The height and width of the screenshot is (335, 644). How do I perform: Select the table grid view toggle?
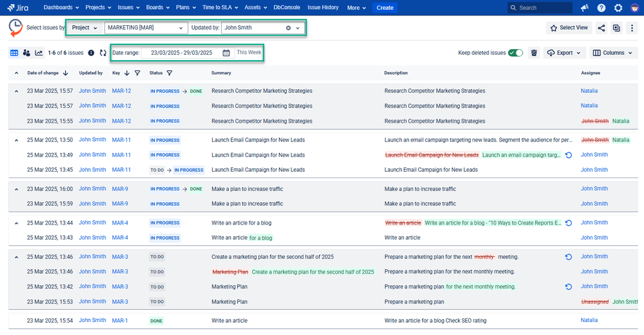pos(14,53)
